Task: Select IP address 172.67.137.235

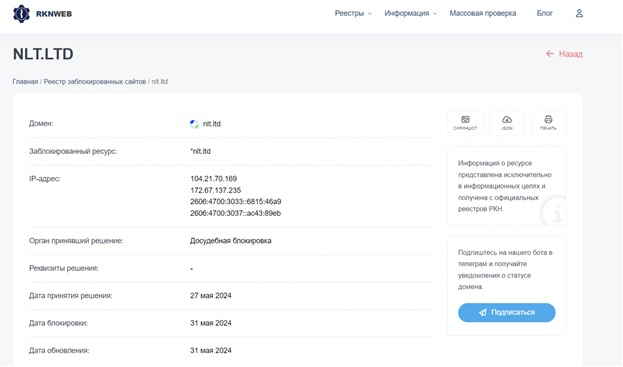Action: pyautogui.click(x=215, y=190)
